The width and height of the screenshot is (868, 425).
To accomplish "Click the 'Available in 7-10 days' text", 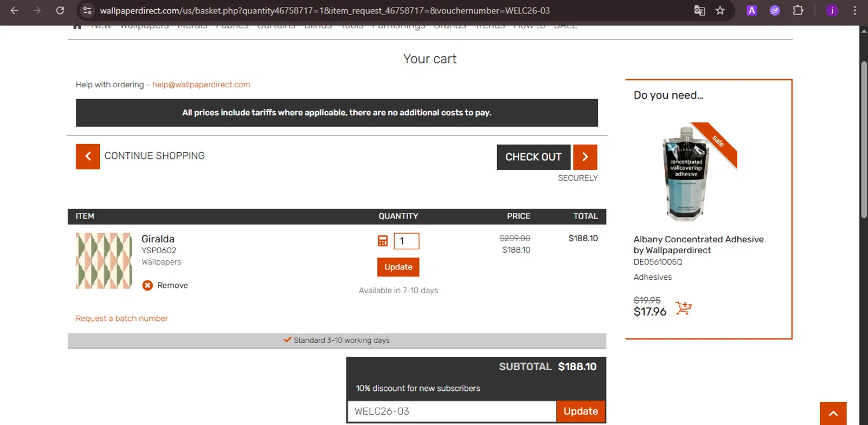I will [398, 290].
